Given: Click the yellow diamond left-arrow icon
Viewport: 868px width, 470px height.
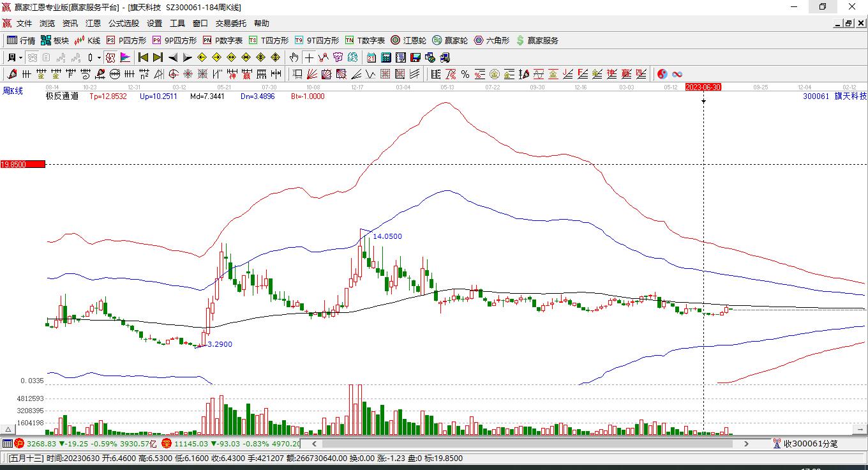Looking at the screenshot, I should [x=202, y=57].
